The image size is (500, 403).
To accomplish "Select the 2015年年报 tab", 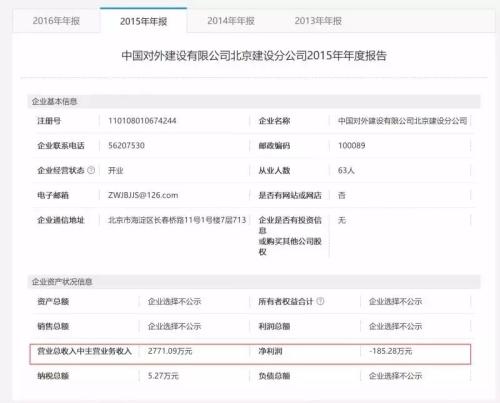I will tap(143, 21).
